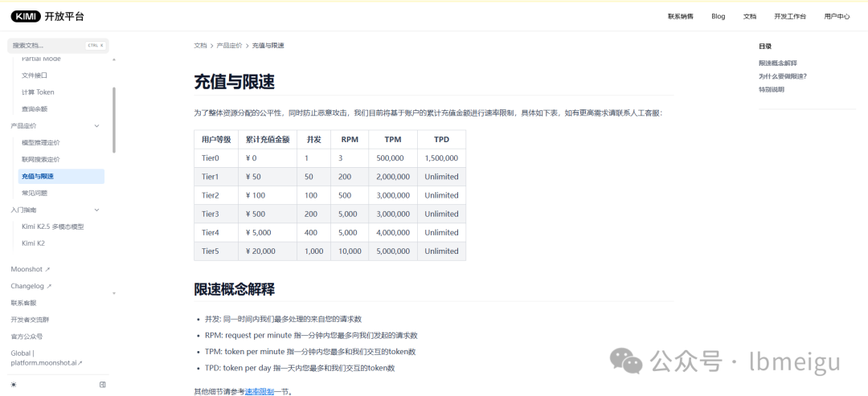Open the 常见问题 sidebar page
Screen dimensions: 868x396
[x=35, y=193]
